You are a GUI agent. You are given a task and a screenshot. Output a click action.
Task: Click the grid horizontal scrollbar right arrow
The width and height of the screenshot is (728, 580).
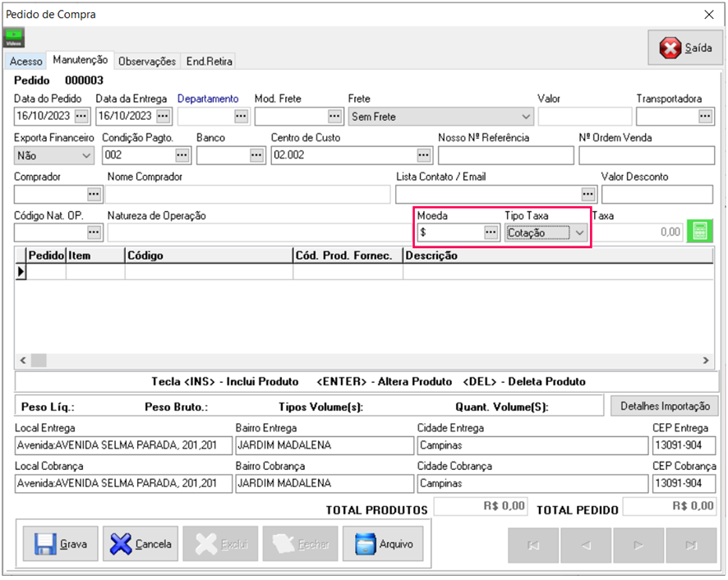tap(706, 361)
